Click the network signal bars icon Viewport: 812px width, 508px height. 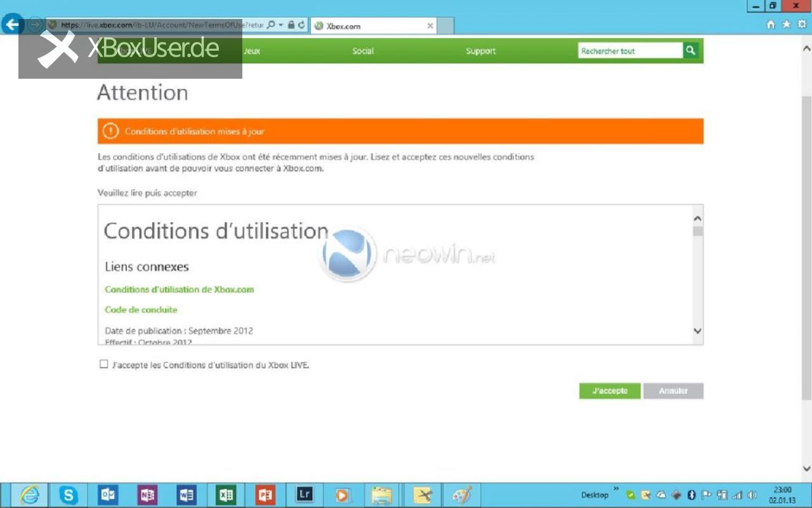[737, 495]
